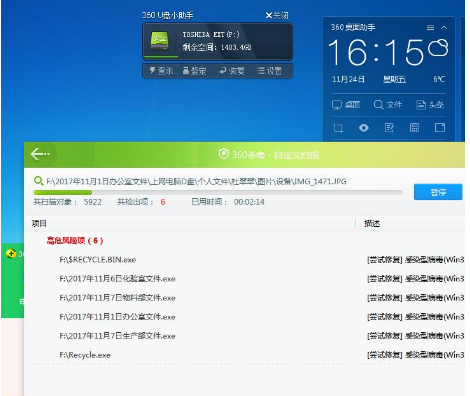The width and height of the screenshot is (470, 396).
Task: Click 鉴定 in U盘小助手
Action: [x=195, y=71]
